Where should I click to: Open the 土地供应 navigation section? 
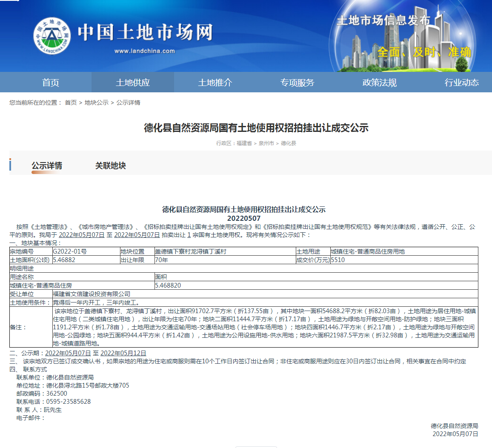(132, 83)
